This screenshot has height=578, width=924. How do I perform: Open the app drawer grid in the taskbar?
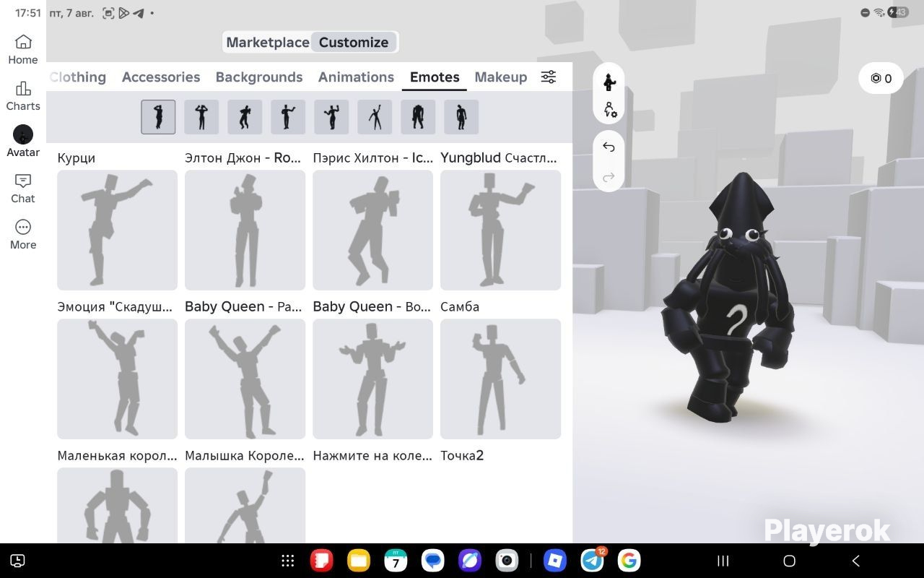coord(287,561)
